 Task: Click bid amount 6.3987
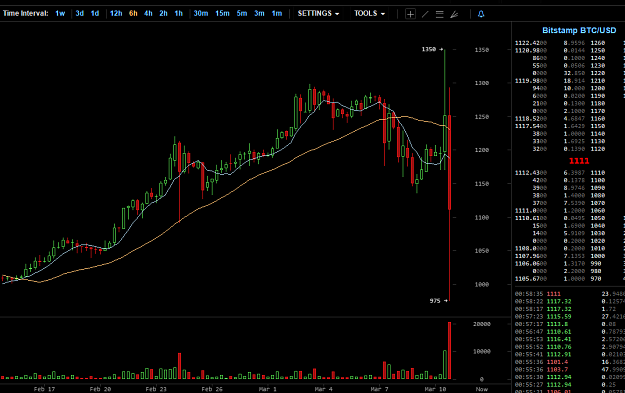tap(574, 173)
